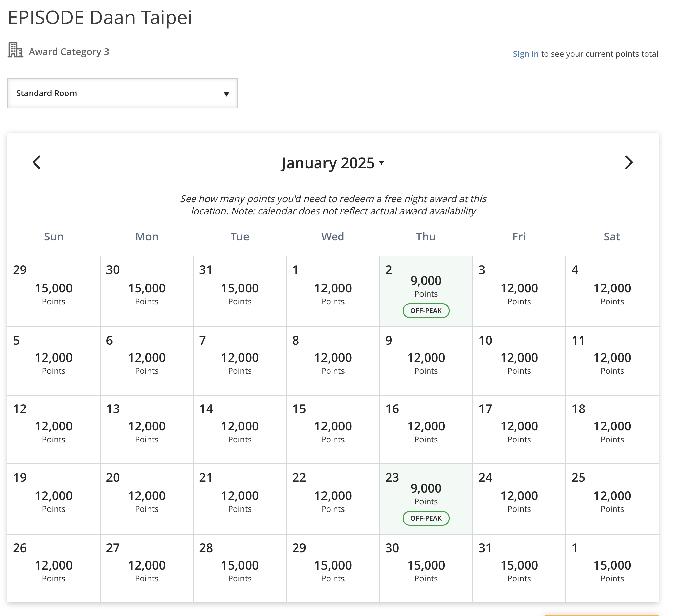Click the OFF-PEAK badge on January 2
687x616 pixels.
[426, 311]
